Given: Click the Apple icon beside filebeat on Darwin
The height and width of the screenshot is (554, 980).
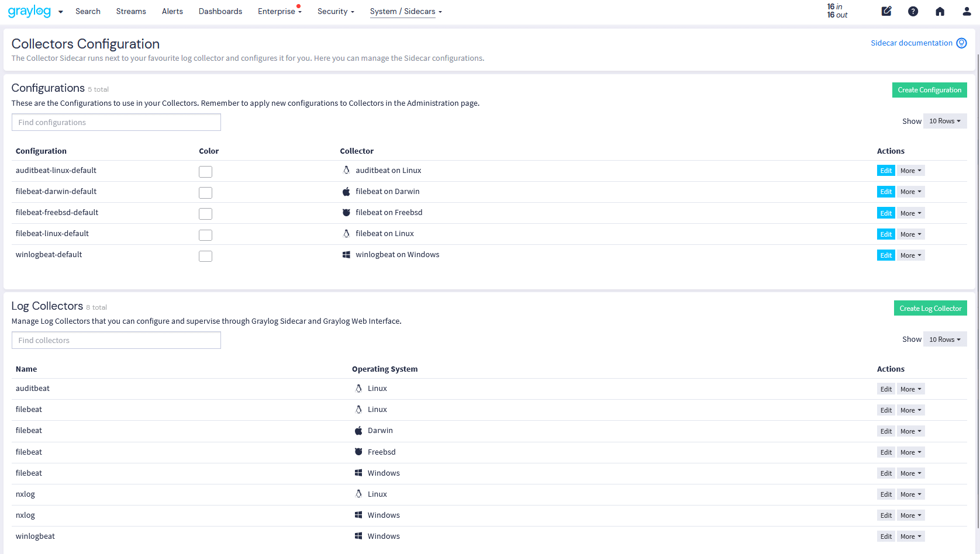Looking at the screenshot, I should 346,191.
